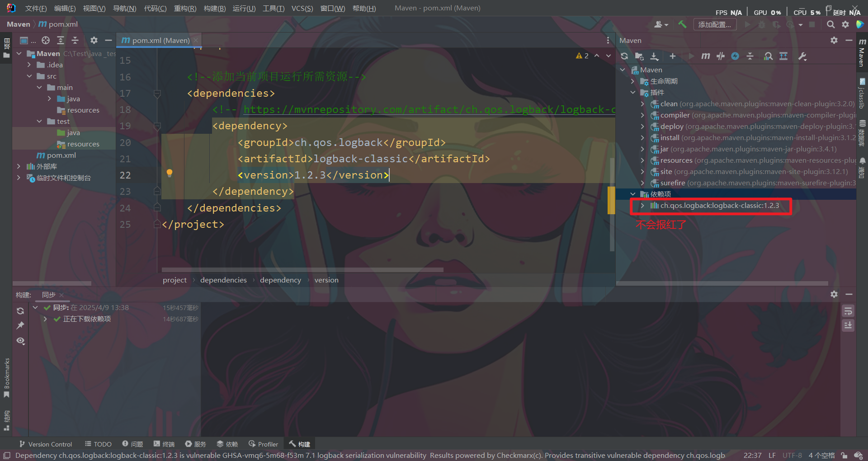Image resolution: width=868 pixels, height=461 pixels.
Task: Toggle scroll to end in Build output
Action: point(848,325)
